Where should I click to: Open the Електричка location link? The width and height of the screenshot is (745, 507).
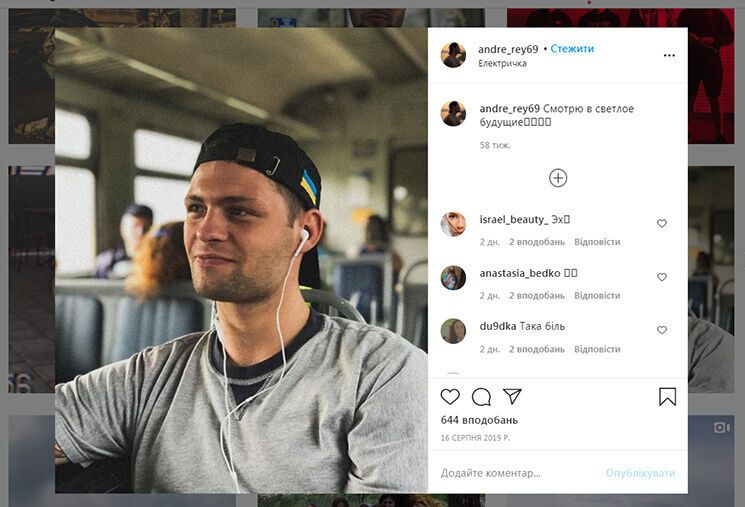(502, 64)
